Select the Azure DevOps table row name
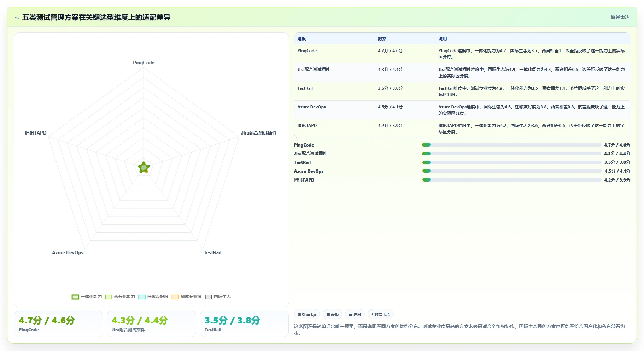 pos(311,107)
